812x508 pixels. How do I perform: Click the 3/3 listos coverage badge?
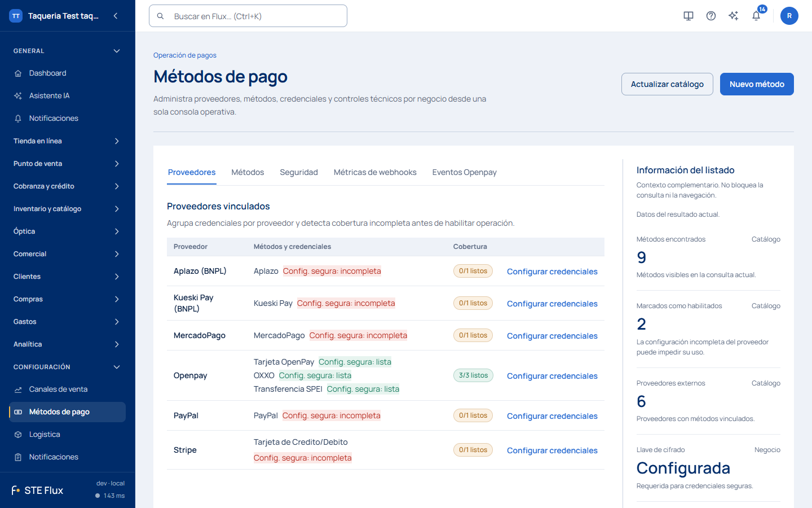click(473, 375)
